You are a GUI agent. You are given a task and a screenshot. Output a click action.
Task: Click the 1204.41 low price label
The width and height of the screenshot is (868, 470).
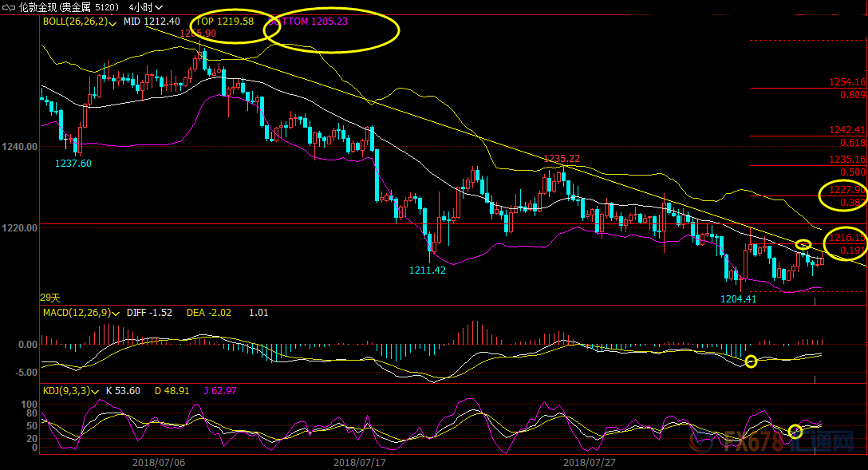click(740, 299)
